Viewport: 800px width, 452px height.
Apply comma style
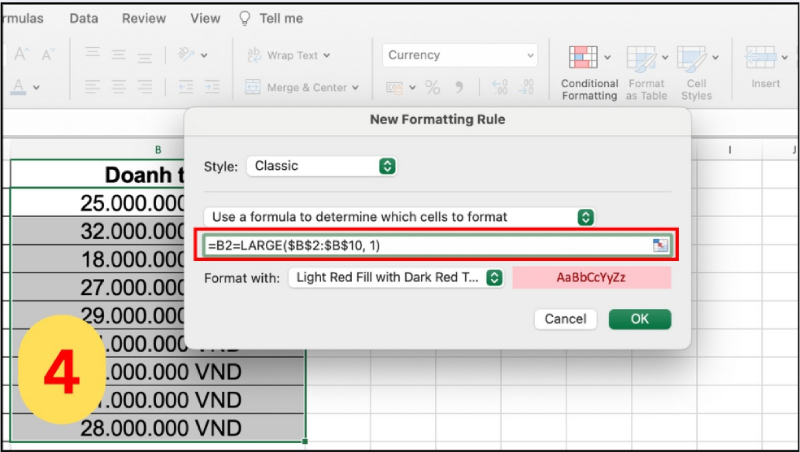[x=459, y=87]
